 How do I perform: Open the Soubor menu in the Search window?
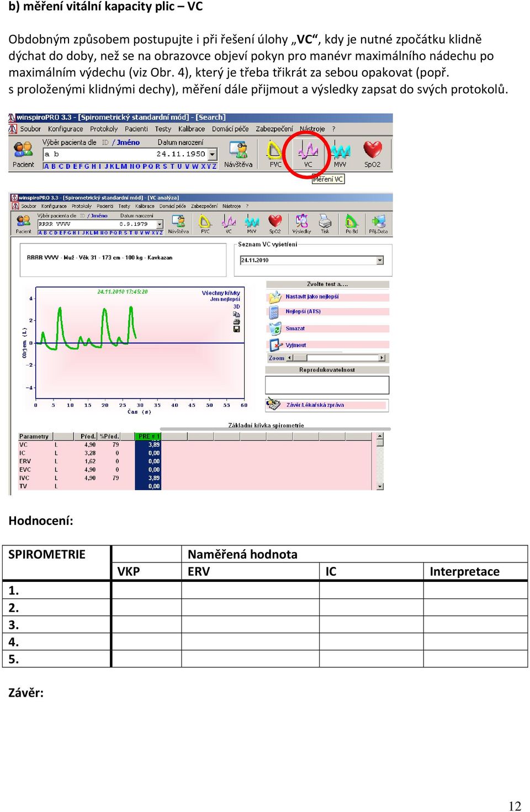point(30,129)
